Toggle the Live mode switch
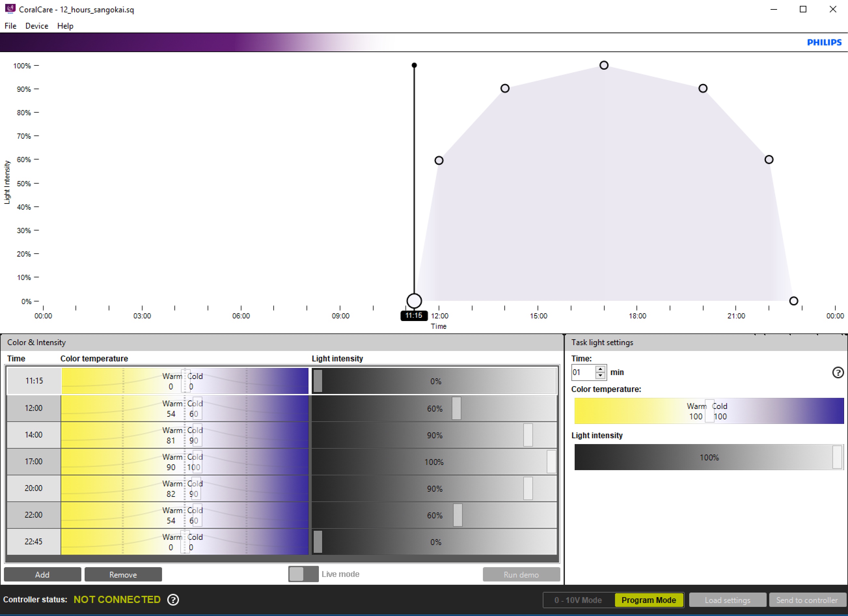This screenshot has height=616, width=848. [x=303, y=574]
